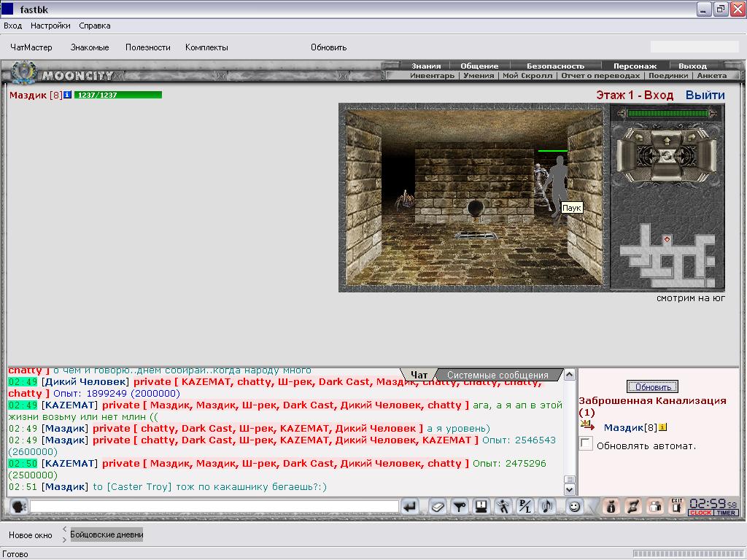747x560 pixels.
Task: Switch to the Системные сообщения tab
Action: point(498,376)
